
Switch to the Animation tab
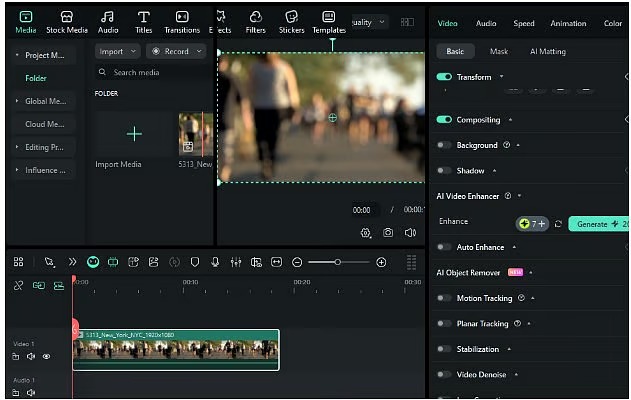click(568, 23)
